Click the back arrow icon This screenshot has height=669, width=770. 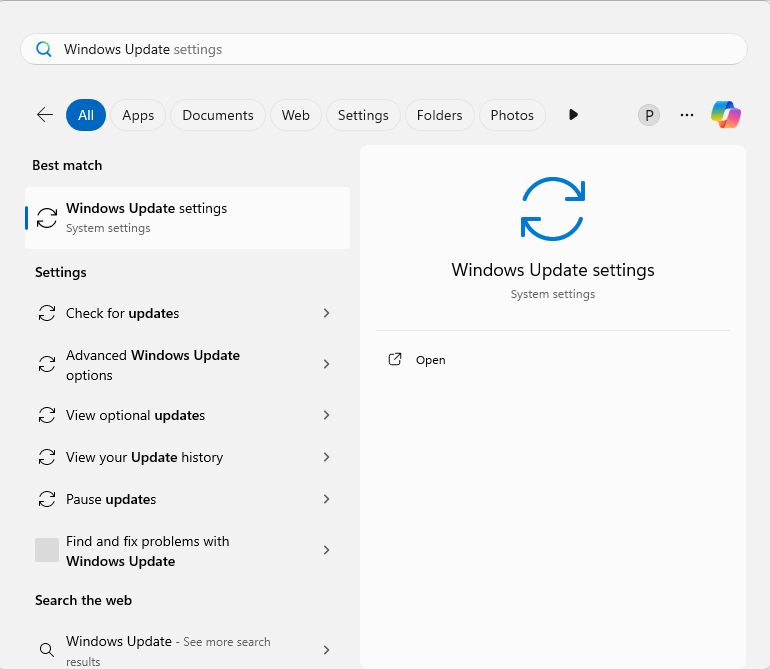point(45,115)
